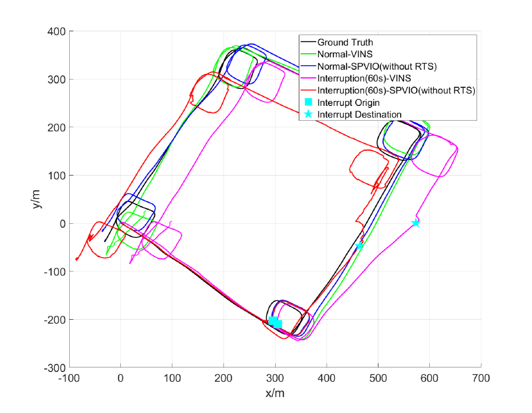
Task: Select 'Interruption(60s)-SPVIO(without RTS)' legend text
Action: [396, 90]
